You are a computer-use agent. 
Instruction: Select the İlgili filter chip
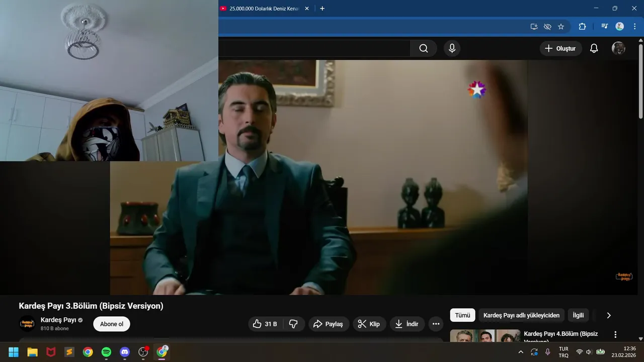coord(579,315)
